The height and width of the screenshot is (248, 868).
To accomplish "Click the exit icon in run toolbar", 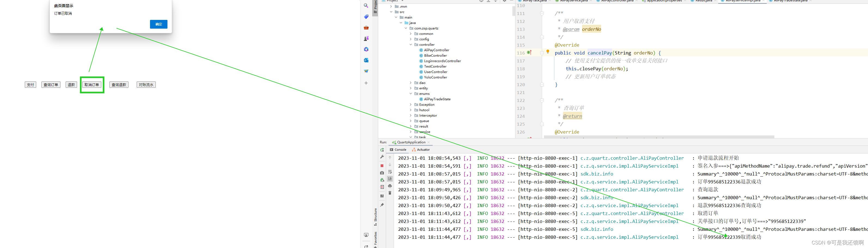I will click(x=382, y=187).
